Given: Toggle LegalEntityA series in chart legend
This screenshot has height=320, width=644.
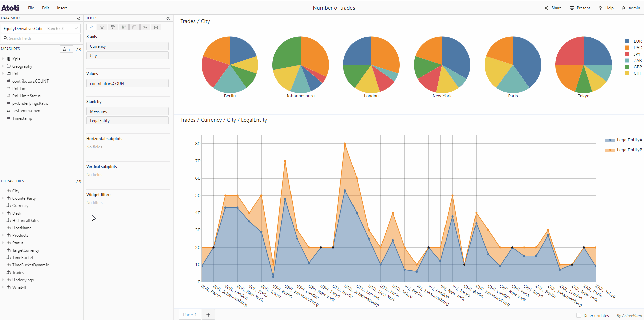Looking at the screenshot, I should [x=623, y=140].
